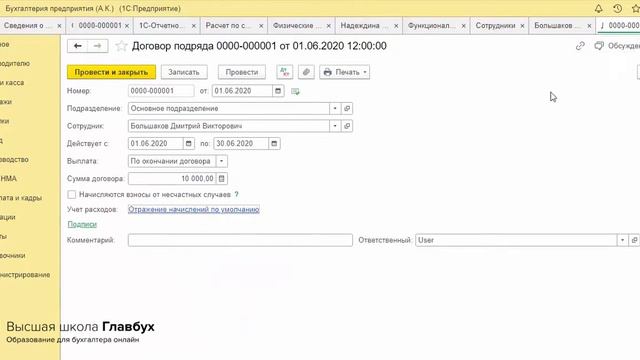Viewport: 640px width, 360px height.
Task: Open the Дт/Кт postings icon
Action: (284, 72)
